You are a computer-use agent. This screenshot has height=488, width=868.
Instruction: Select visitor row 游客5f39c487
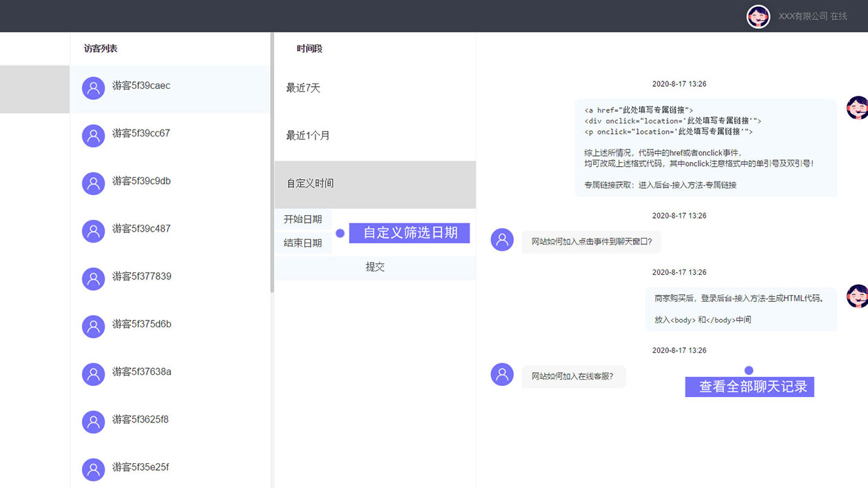click(169, 232)
